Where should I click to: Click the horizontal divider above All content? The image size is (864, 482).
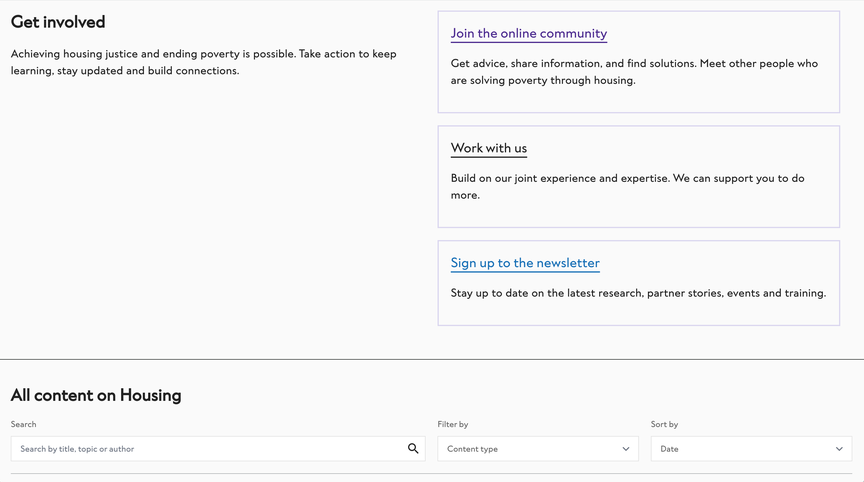pos(432,359)
